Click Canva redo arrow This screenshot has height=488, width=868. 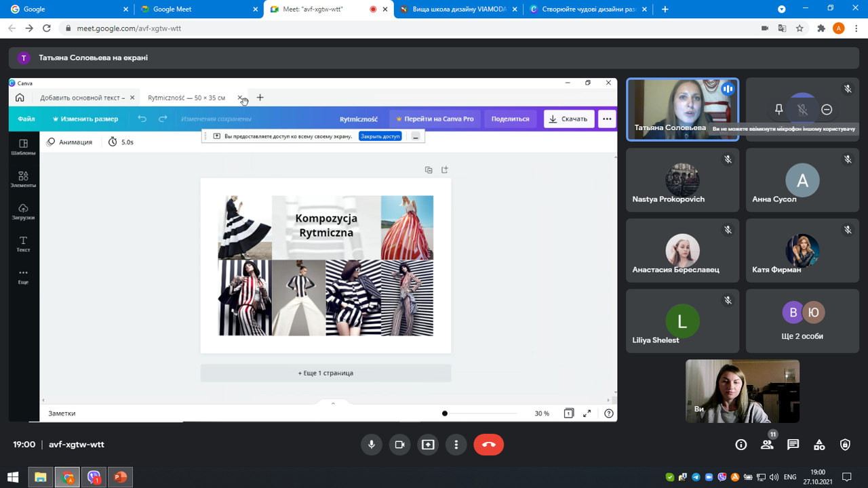(163, 119)
